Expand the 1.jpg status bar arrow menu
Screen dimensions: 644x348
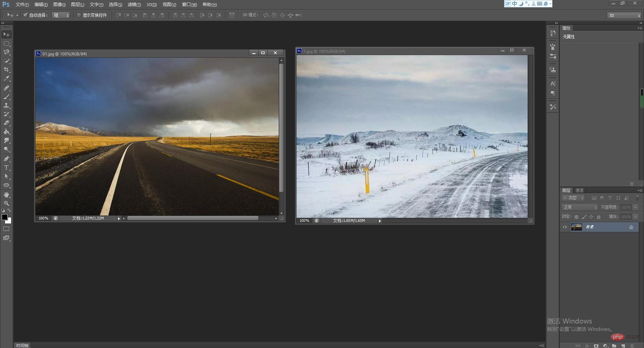point(380,221)
